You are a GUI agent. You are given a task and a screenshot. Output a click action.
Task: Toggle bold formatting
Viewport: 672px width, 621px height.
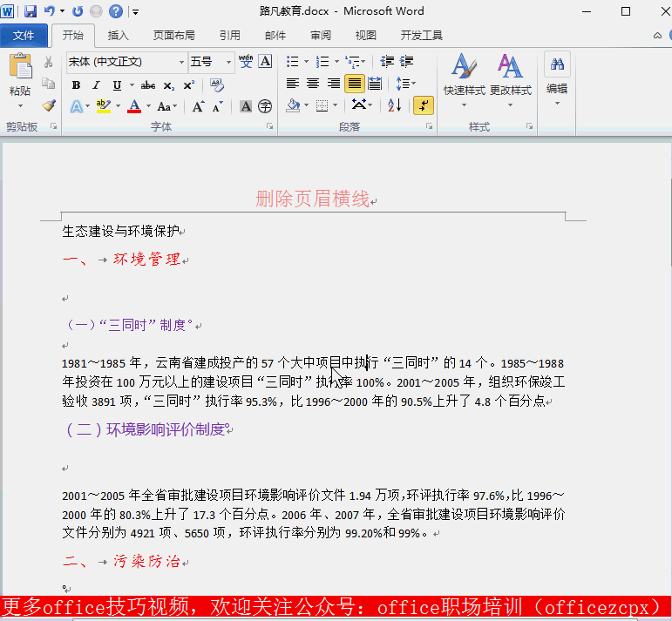[77, 85]
